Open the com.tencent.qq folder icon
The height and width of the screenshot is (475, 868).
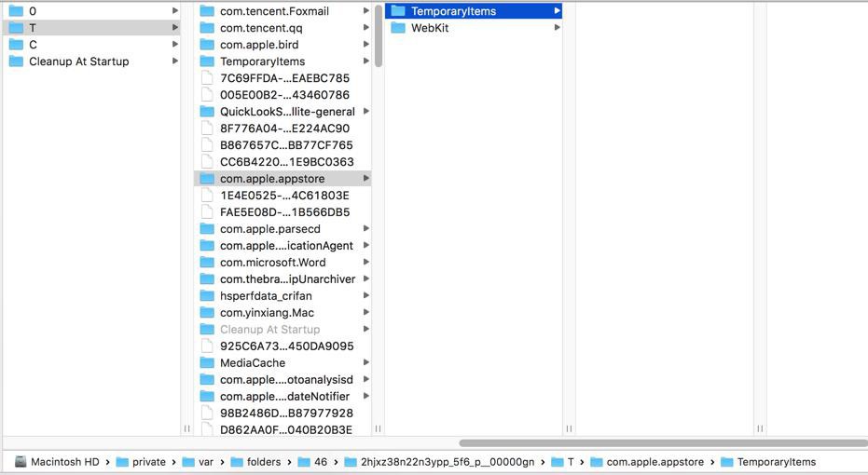point(207,28)
